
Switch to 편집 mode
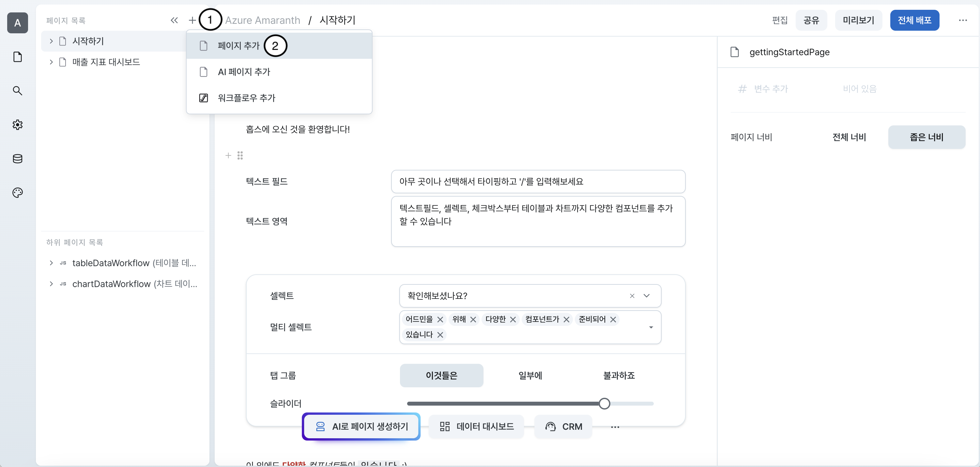click(x=779, y=20)
